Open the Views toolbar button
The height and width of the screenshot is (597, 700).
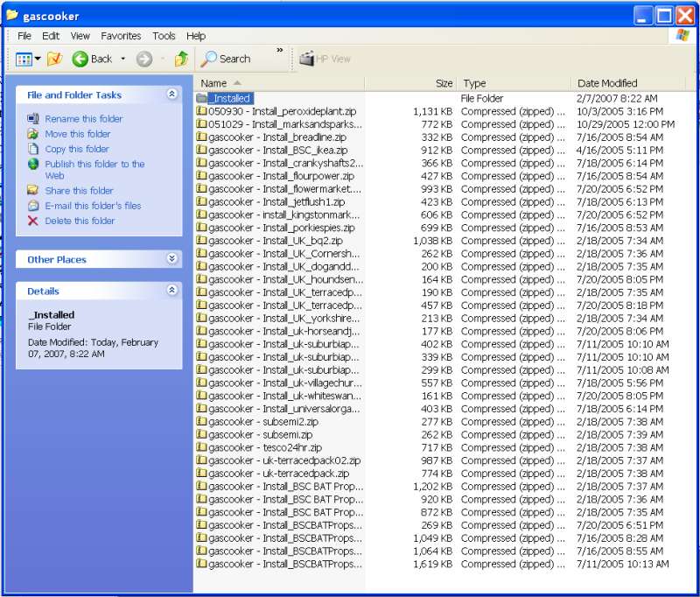(x=24, y=59)
